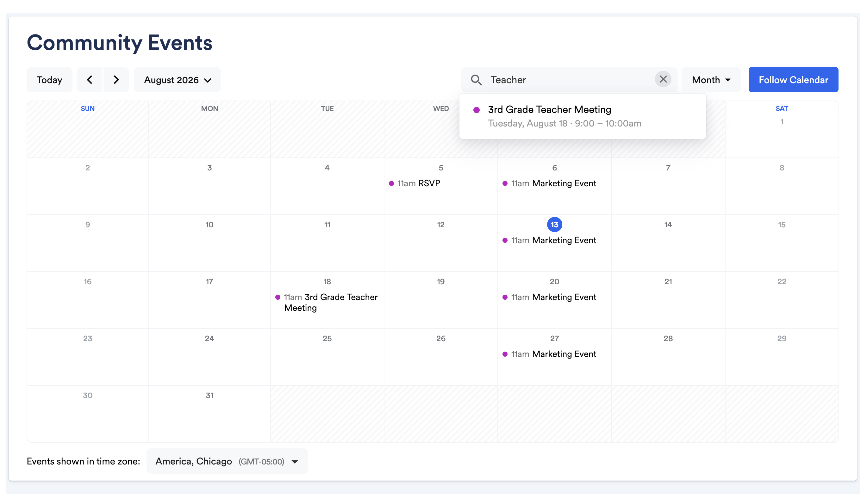This screenshot has height=504, width=867.
Task: Click inside the Teacher search field
Action: [569, 80]
